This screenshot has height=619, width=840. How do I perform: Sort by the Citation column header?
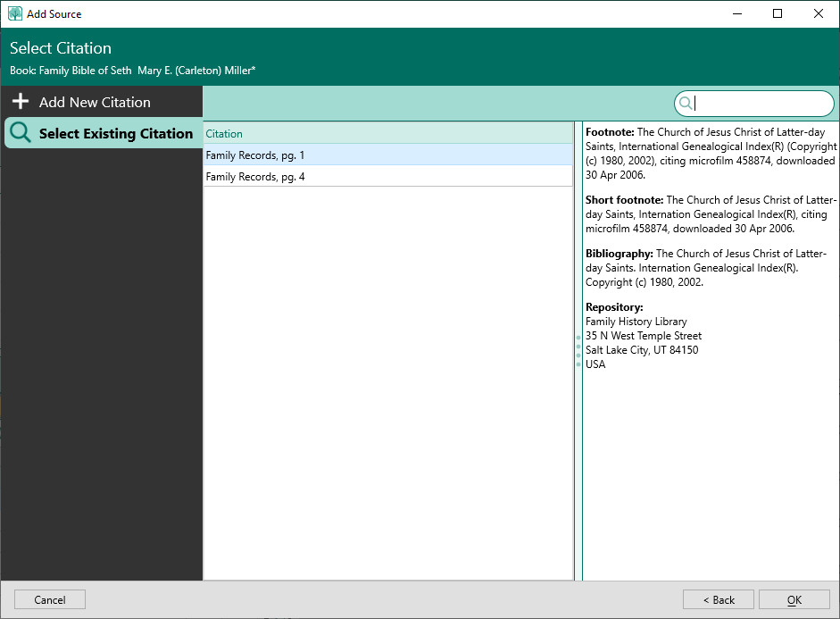(x=387, y=134)
